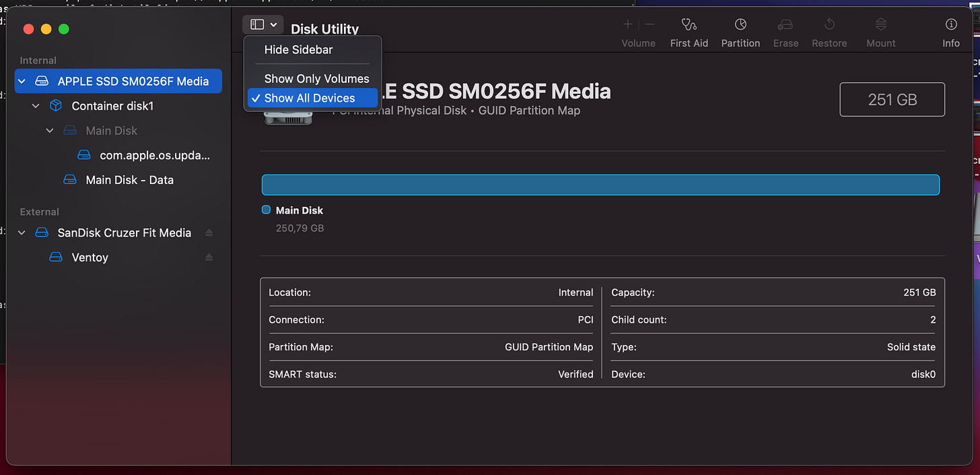This screenshot has height=475, width=980.
Task: Eject the Ventoy volume
Action: tap(209, 257)
